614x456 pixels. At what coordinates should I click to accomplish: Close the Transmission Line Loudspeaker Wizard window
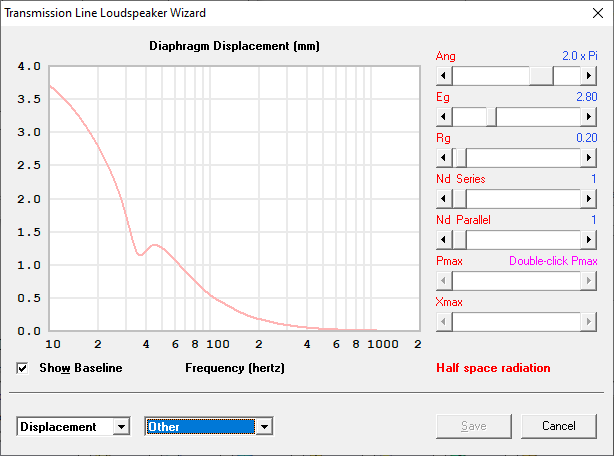pos(598,13)
